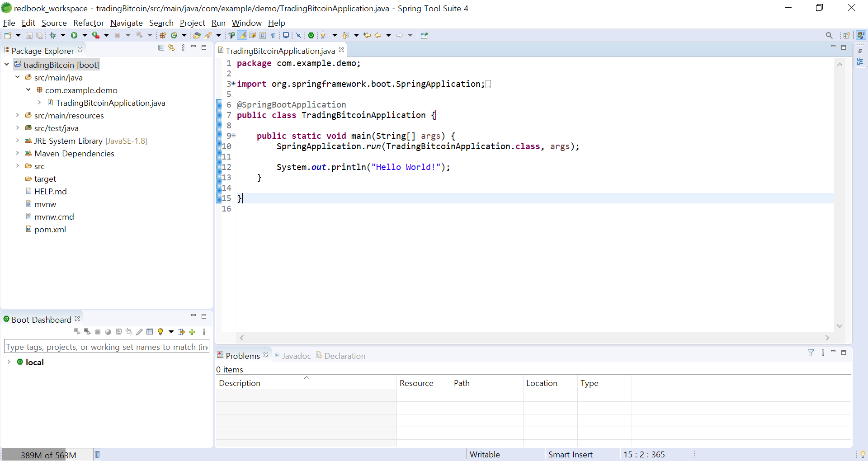Screen dimensions: 868x461
Task: Click the Open Task search icon
Action: point(208,35)
